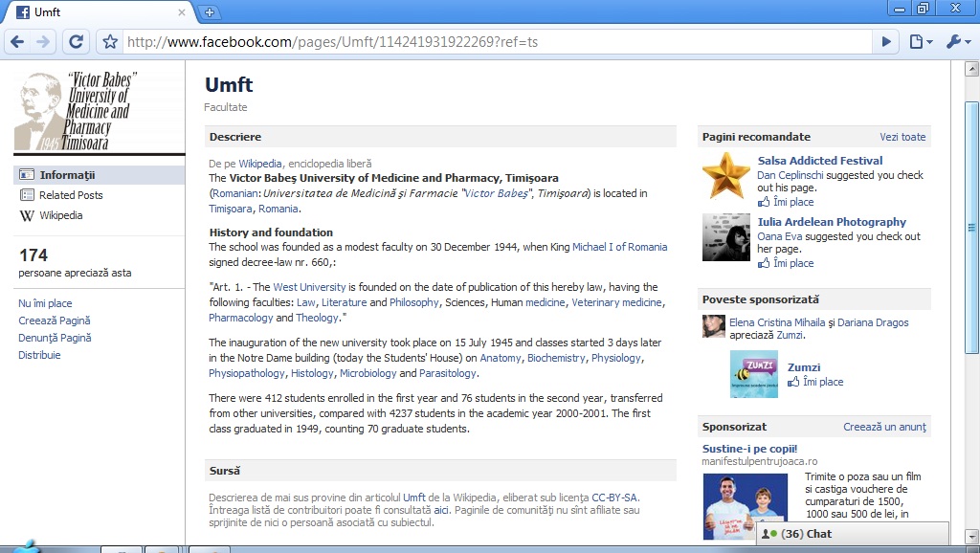Image resolution: width=980 pixels, height=553 pixels.
Task: Click the Creează Pagină link
Action: pos(55,321)
